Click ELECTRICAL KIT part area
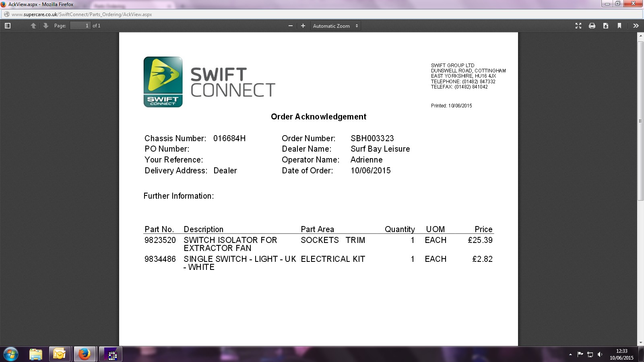Image resolution: width=644 pixels, height=362 pixels. [333, 259]
